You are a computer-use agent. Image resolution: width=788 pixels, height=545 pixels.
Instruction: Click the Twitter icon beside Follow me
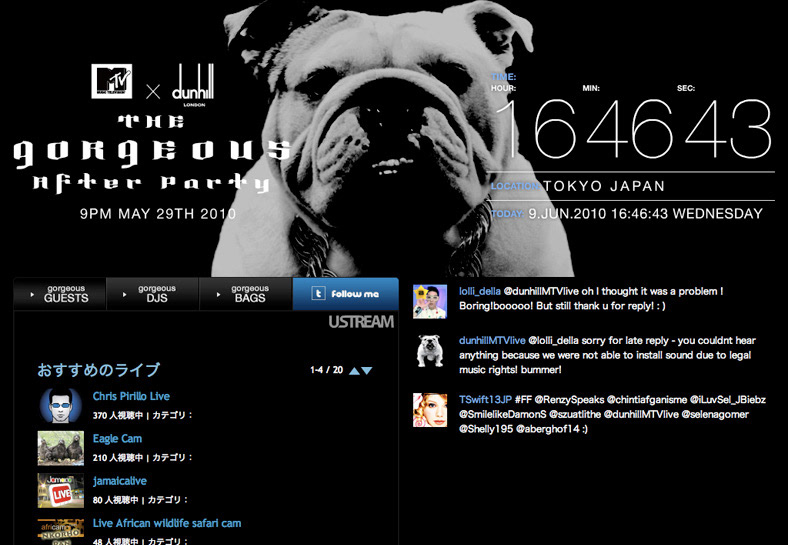point(318,294)
